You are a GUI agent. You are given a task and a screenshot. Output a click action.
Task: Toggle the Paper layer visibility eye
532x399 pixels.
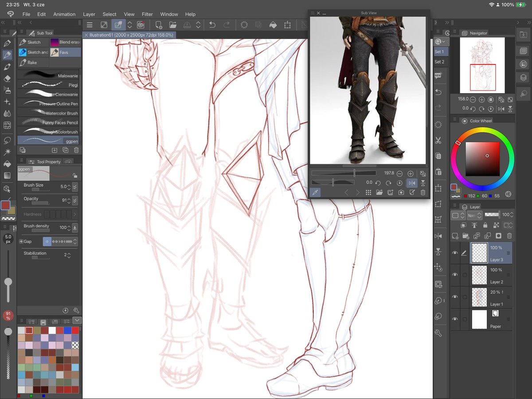[455, 319]
